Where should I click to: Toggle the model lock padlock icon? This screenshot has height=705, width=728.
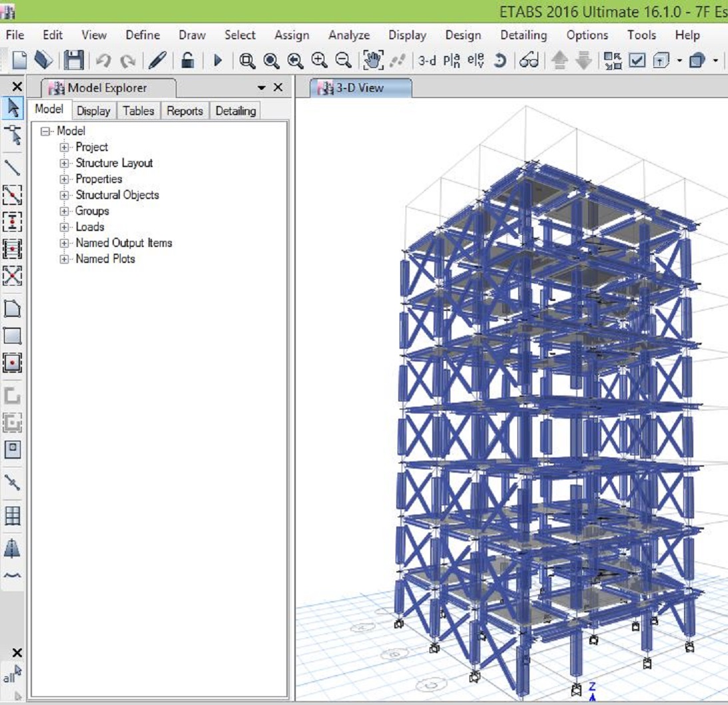(188, 61)
